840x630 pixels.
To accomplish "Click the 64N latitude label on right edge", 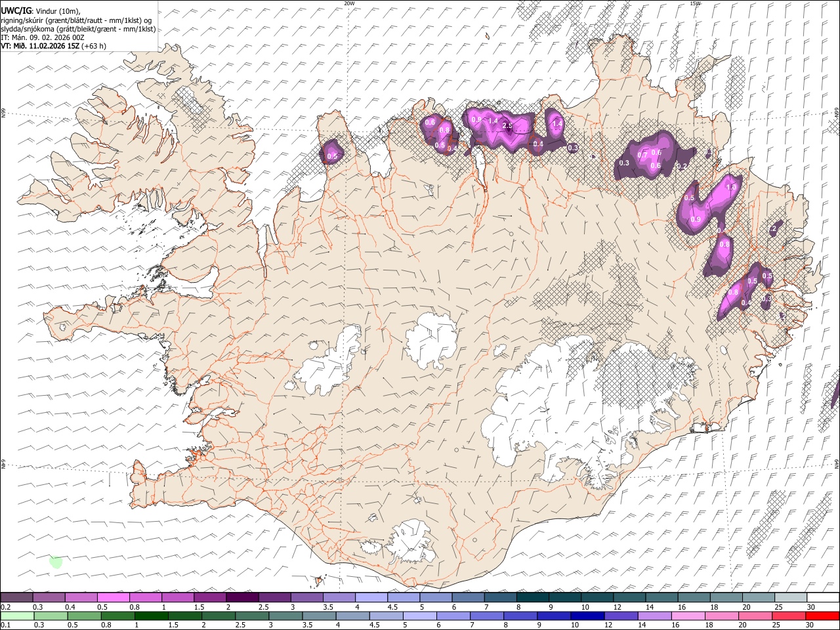I will 837,463.
